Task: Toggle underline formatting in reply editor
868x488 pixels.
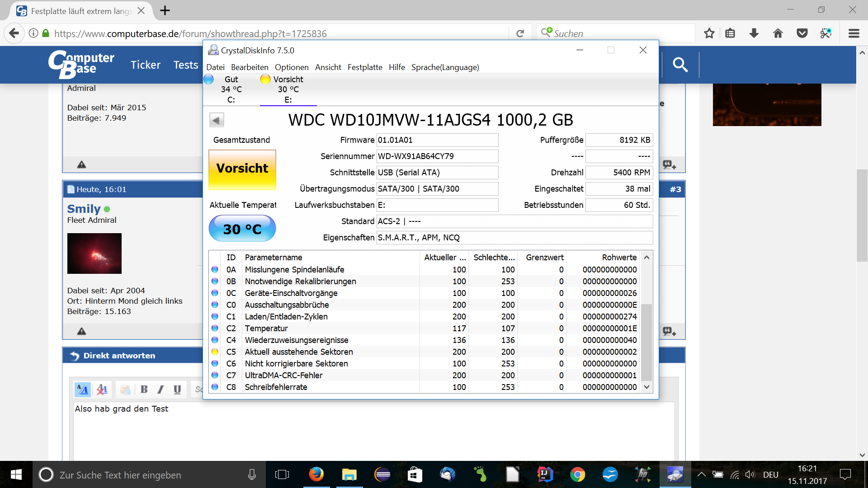Action: [x=177, y=389]
